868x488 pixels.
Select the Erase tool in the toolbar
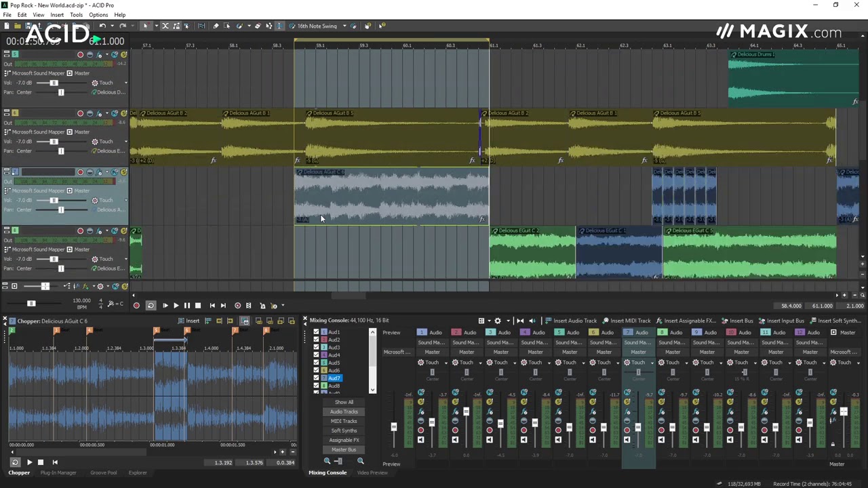coord(258,26)
